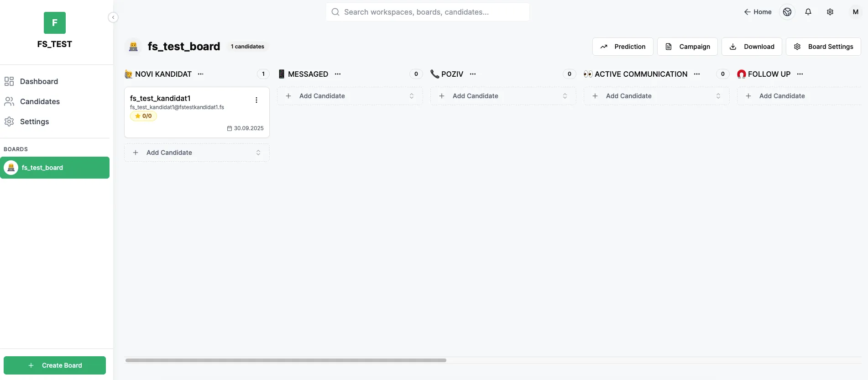Click the 0/0 star rating badge
Viewport: 868px width, 380px height.
pyautogui.click(x=143, y=116)
